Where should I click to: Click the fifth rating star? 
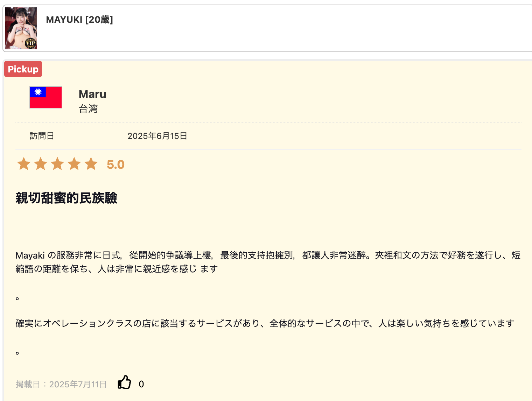point(91,164)
